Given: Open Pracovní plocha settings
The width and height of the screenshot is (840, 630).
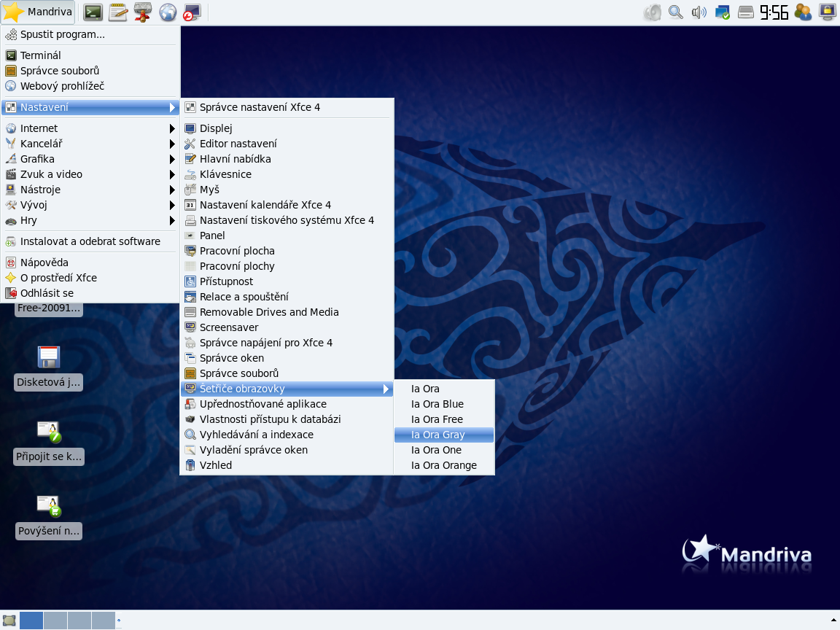Looking at the screenshot, I should tap(287, 252).
